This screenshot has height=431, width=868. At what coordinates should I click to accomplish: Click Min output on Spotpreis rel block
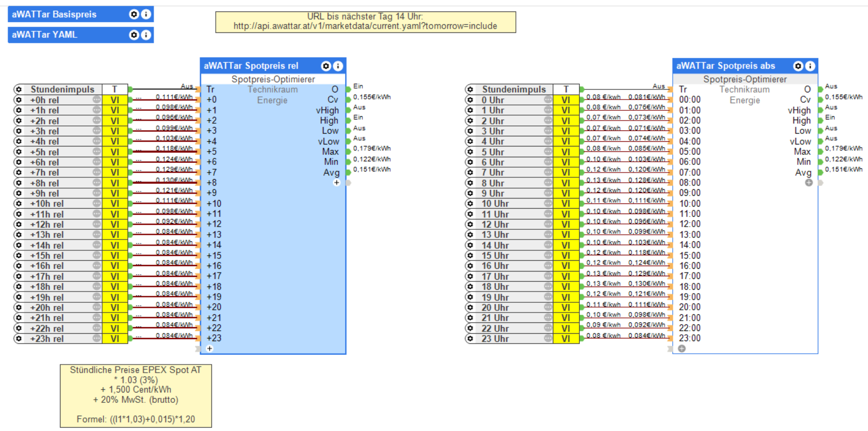331,162
